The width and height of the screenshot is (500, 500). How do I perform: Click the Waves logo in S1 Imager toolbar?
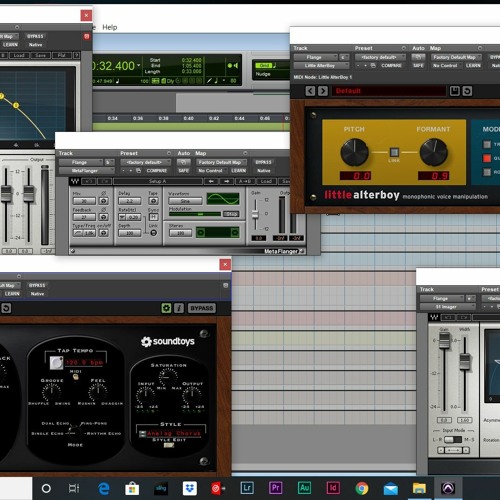[434, 317]
